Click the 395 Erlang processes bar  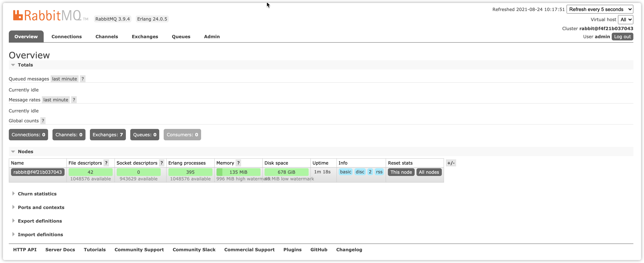pyautogui.click(x=190, y=172)
